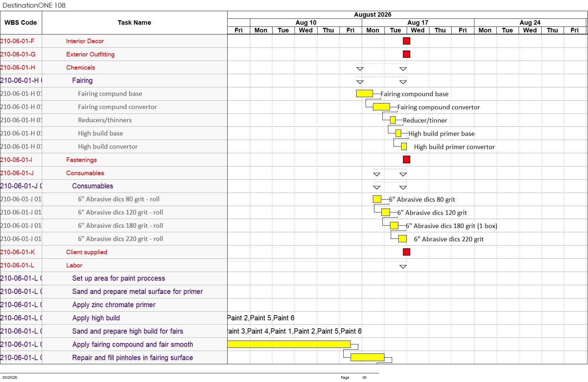Select Apply zinc chromate primer task
The width and height of the screenshot is (588, 382).
pyautogui.click(x=114, y=305)
